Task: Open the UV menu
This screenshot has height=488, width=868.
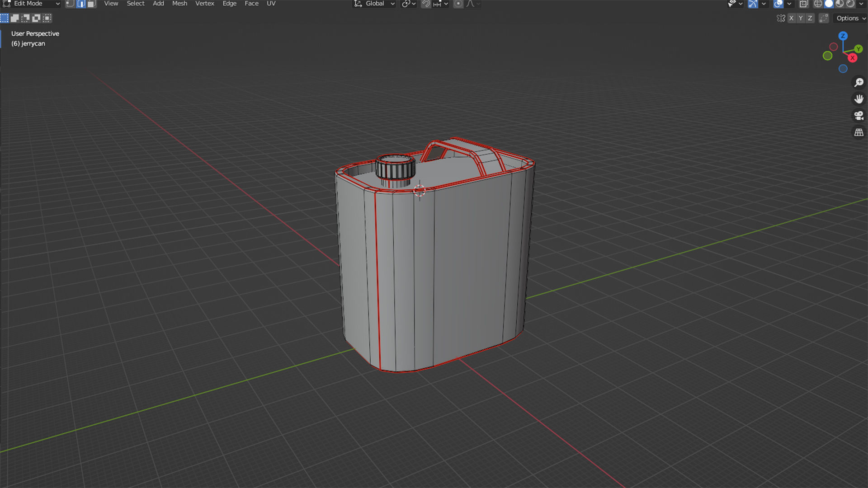Action: (x=271, y=4)
